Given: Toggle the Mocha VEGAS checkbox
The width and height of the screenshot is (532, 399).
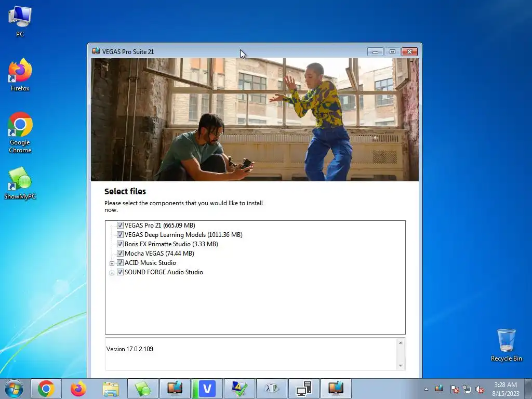Looking at the screenshot, I should [120, 254].
